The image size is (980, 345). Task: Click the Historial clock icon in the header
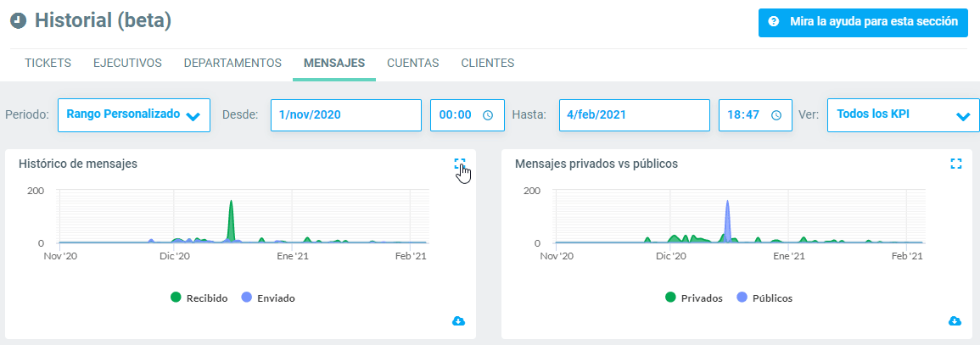click(19, 20)
